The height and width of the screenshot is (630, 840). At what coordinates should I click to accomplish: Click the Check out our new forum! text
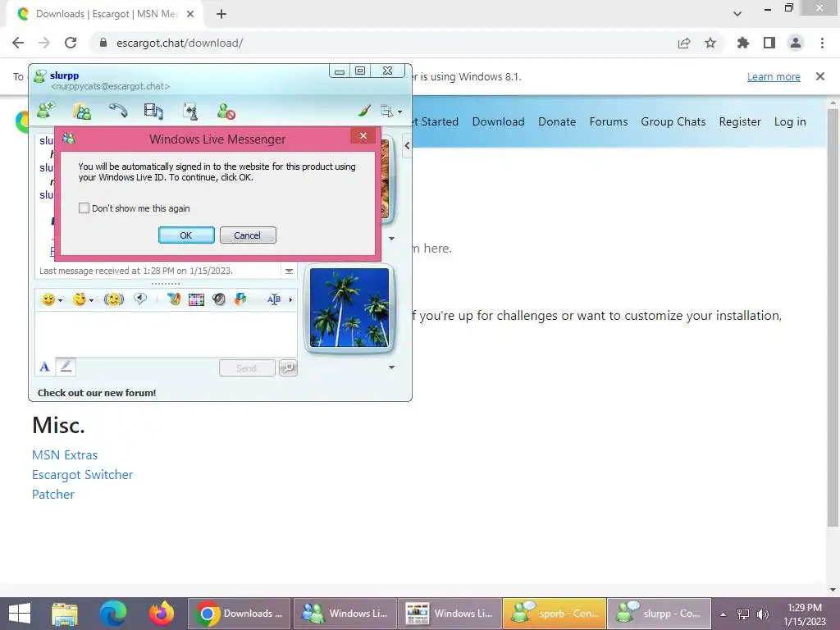pos(97,393)
